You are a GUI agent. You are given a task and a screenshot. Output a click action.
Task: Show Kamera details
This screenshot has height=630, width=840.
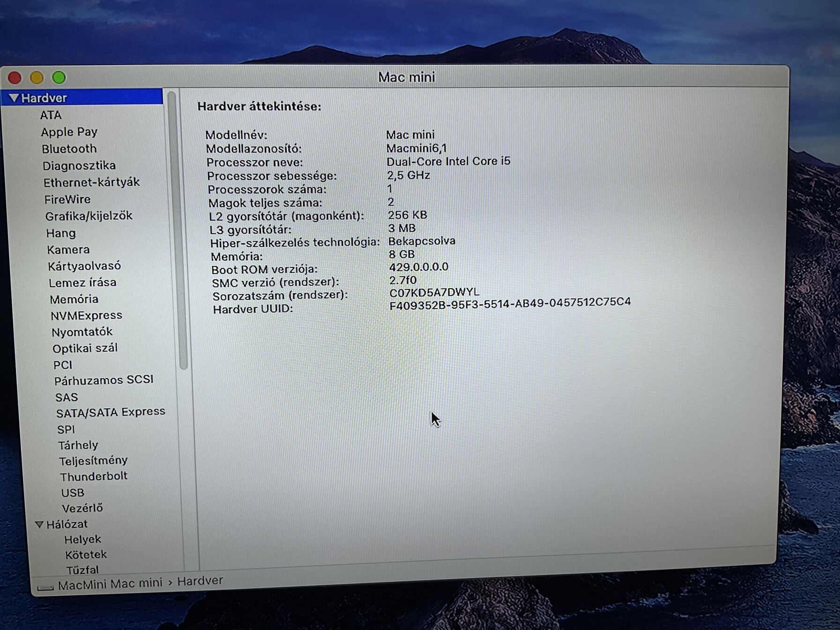point(68,250)
